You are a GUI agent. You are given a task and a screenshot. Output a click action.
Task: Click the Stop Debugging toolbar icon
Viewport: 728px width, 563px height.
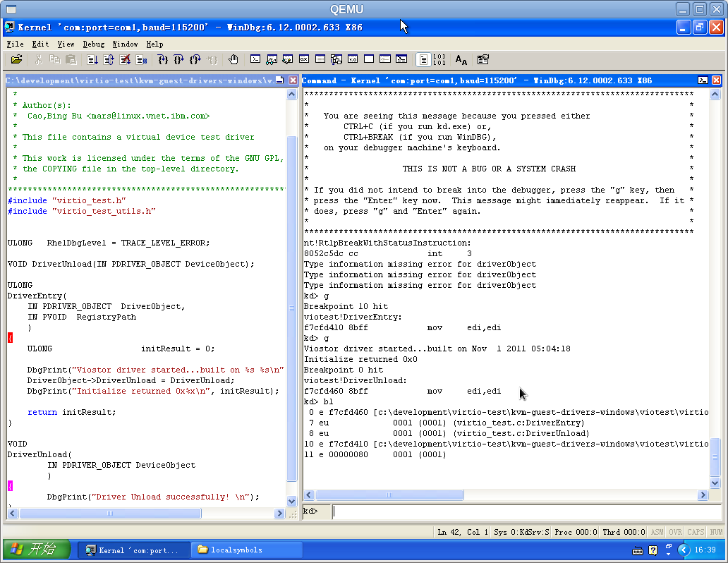click(125, 59)
